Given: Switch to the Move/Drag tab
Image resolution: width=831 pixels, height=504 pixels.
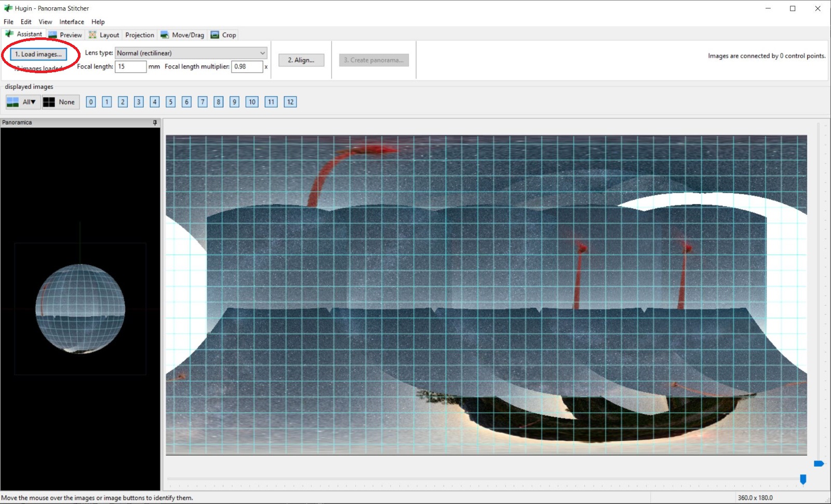Looking at the screenshot, I should [x=182, y=35].
